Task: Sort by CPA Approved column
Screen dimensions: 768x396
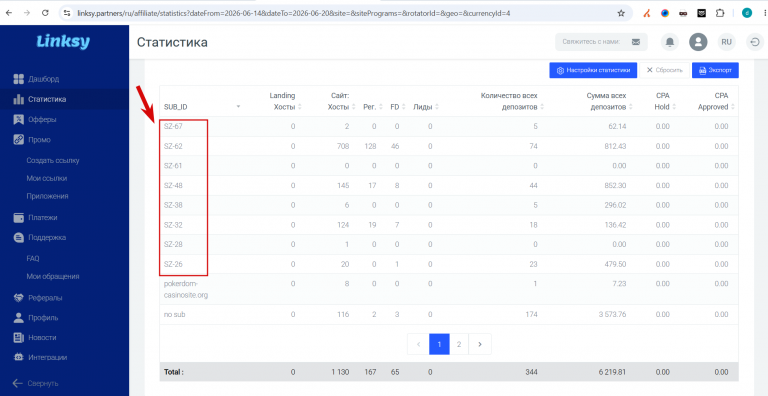Action: [733, 107]
